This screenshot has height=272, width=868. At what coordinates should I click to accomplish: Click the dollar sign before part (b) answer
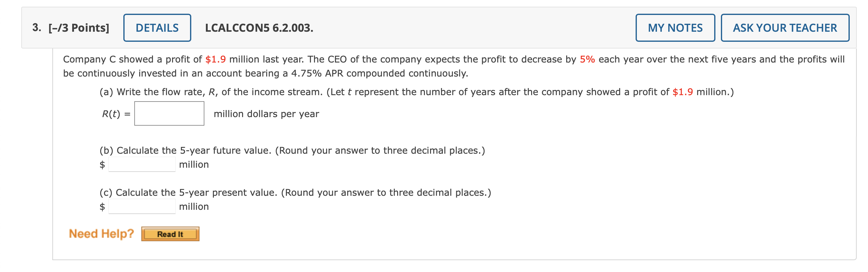click(x=102, y=165)
